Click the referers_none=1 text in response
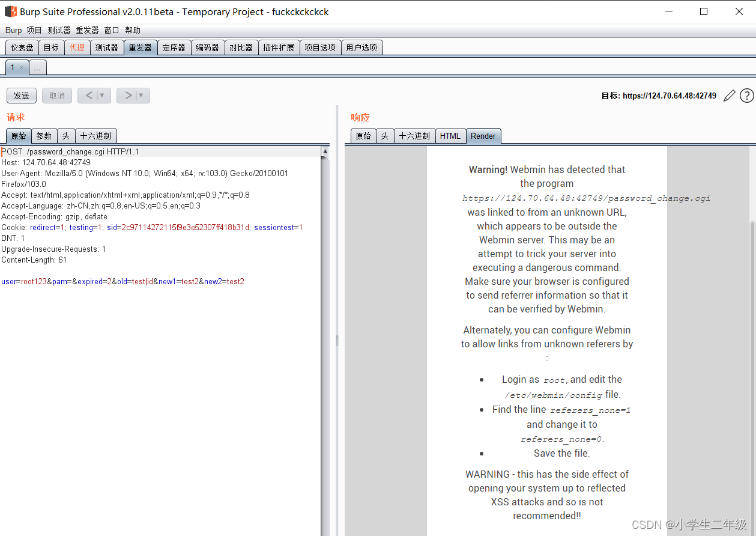The height and width of the screenshot is (536, 756). click(590, 410)
